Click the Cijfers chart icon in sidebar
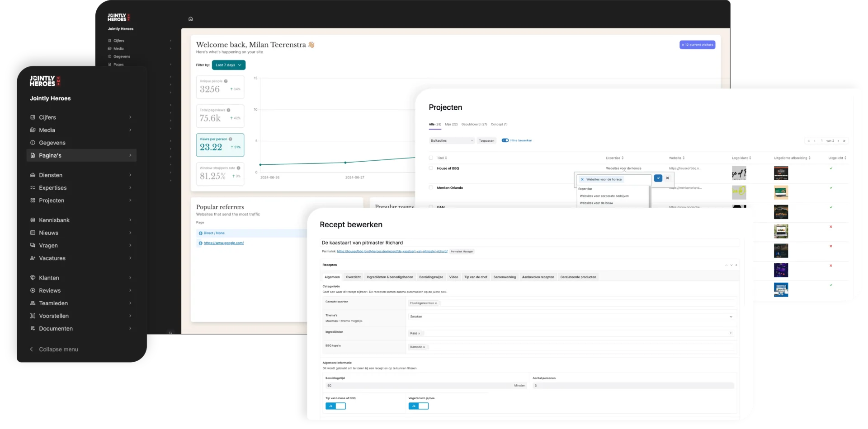868x429 pixels. (x=33, y=117)
